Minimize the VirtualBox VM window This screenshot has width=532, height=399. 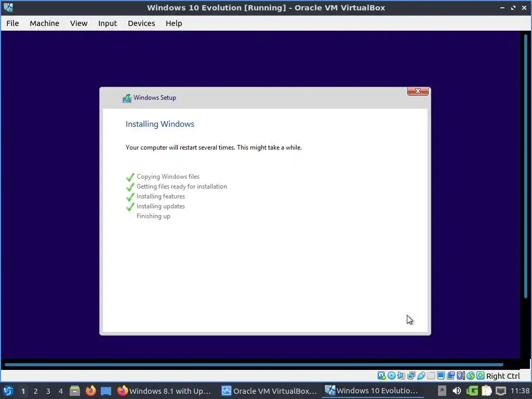pyautogui.click(x=502, y=7)
